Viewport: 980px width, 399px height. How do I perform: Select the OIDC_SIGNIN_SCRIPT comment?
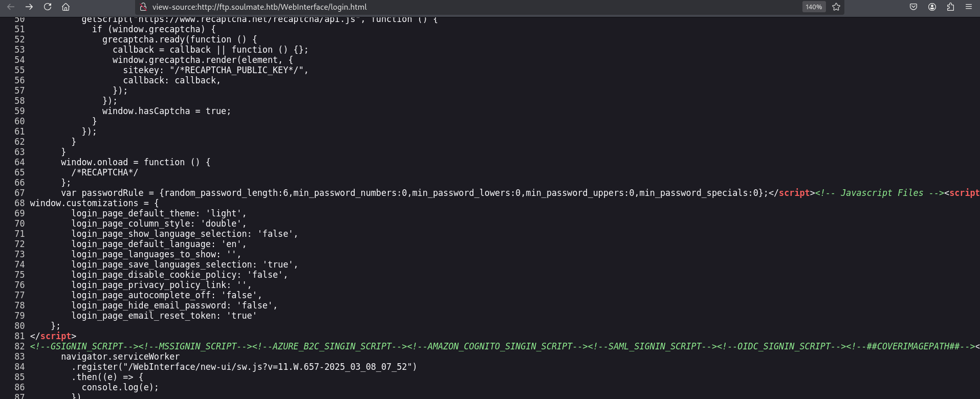tap(781, 346)
